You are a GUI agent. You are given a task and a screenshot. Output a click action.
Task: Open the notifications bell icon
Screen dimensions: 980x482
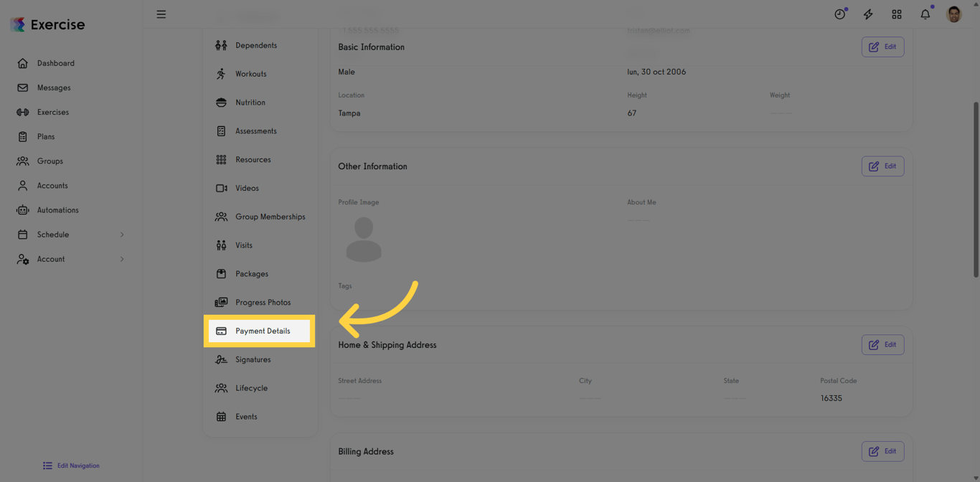pyautogui.click(x=925, y=14)
